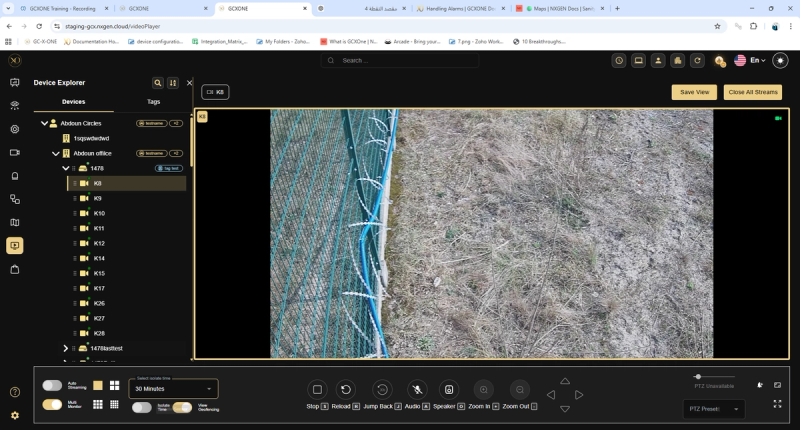Toggle the light/dark theme sun icon
Viewport: 800px width, 430px height.
(x=780, y=61)
